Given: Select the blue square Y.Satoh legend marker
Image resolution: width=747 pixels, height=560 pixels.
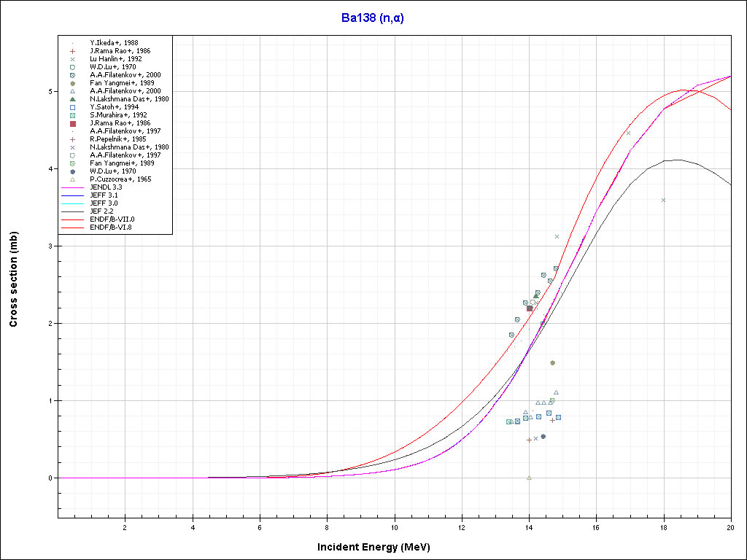Looking at the screenshot, I should pos(72,107).
